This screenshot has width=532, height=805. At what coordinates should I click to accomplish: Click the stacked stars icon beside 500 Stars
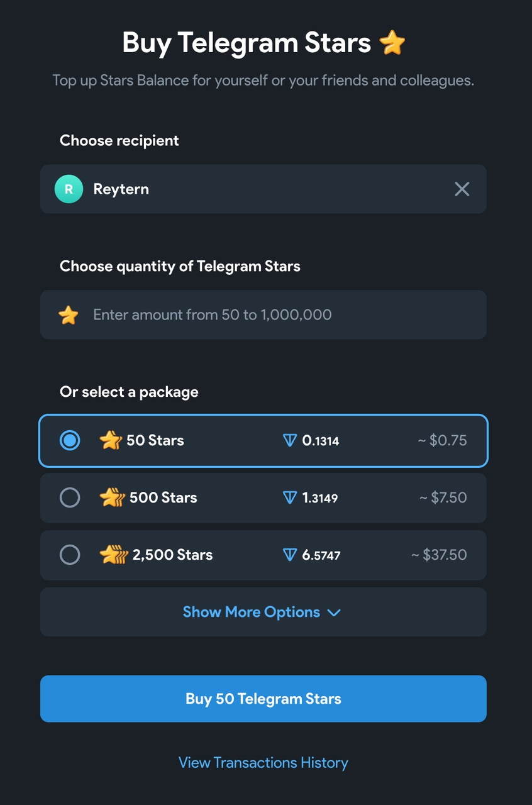click(112, 497)
